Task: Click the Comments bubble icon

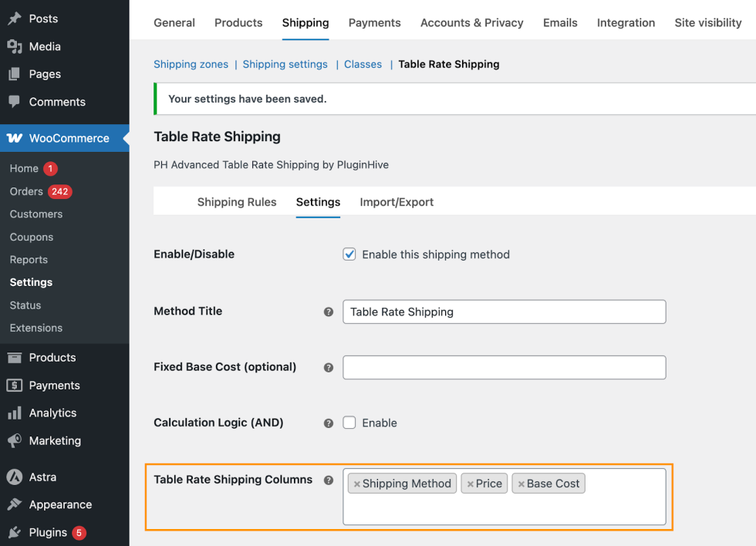Action: [14, 102]
